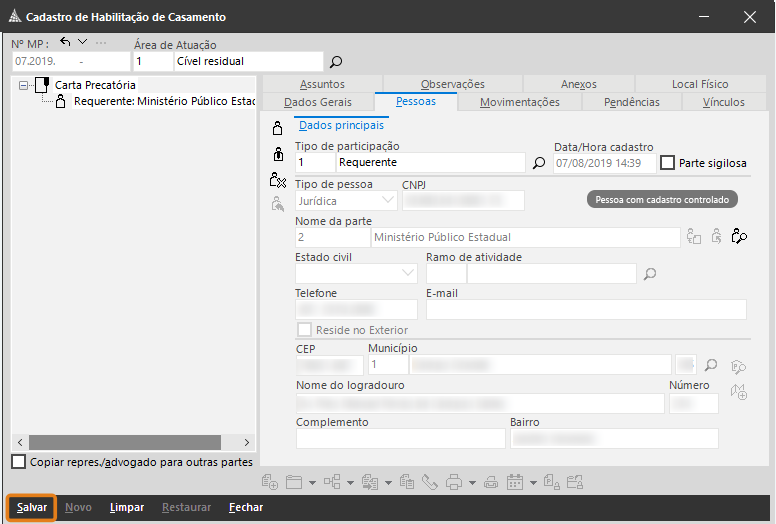Image resolution: width=776 pixels, height=524 pixels.
Task: Click the telephone icon in bottom toolbar
Action: [x=430, y=482]
